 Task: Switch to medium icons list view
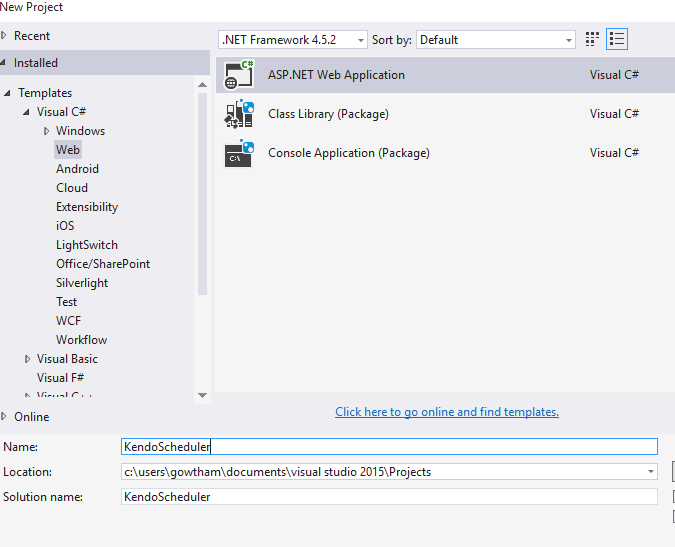click(x=616, y=40)
